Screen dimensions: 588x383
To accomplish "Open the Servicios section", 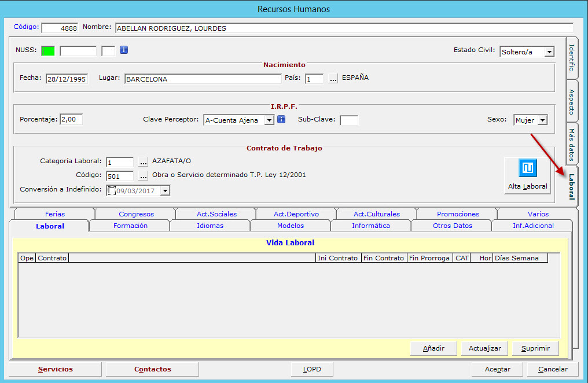I will pos(55,369).
